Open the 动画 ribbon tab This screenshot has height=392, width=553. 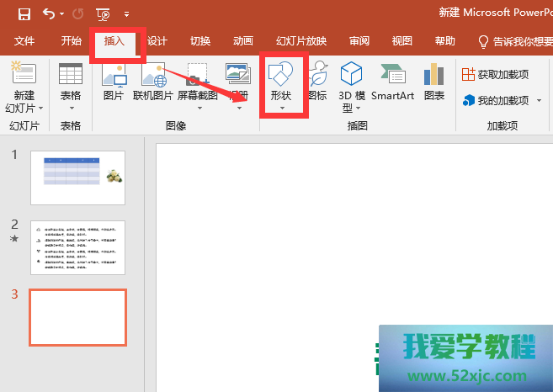point(242,41)
